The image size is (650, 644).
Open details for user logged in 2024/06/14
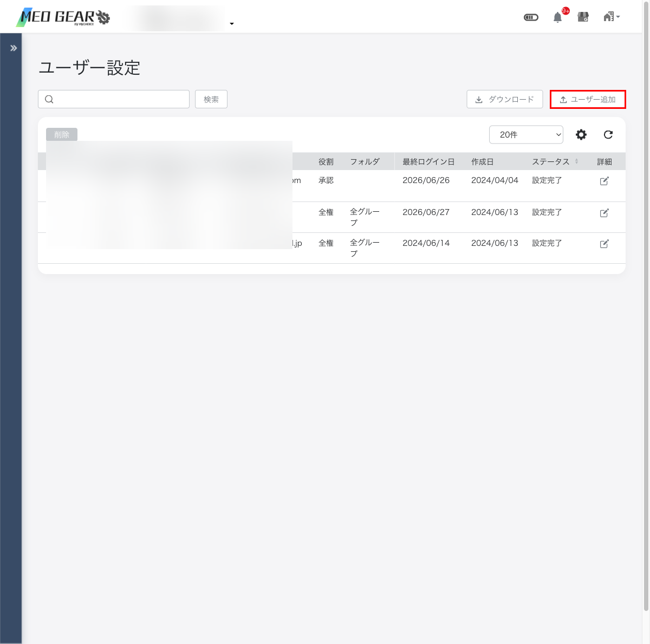pos(604,244)
